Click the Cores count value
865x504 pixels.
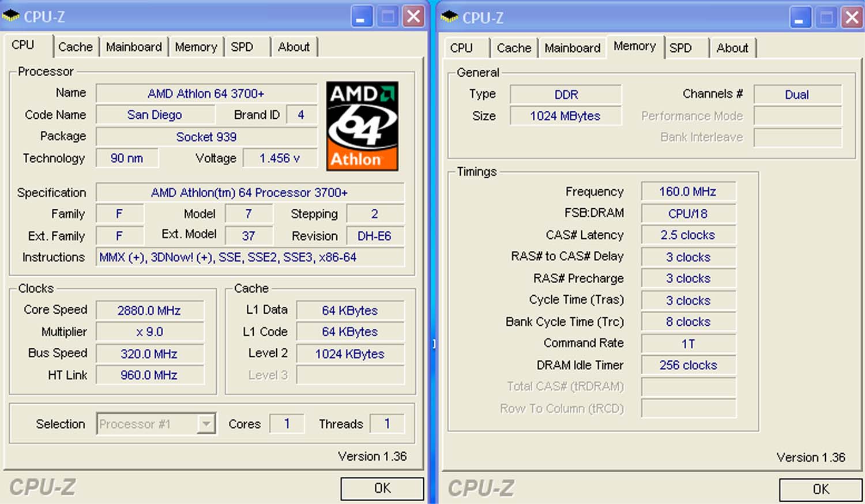pos(287,424)
